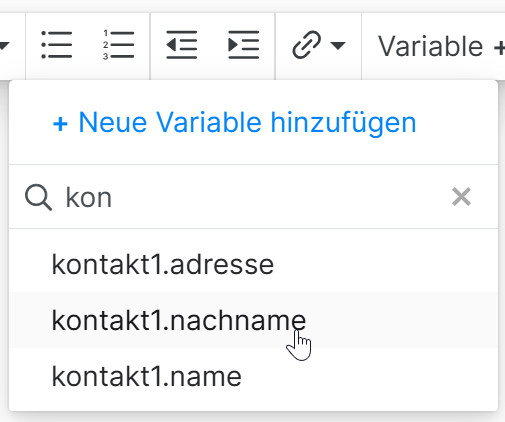This screenshot has height=422, width=505.
Task: Click the magnifier search icon
Action: click(x=38, y=197)
